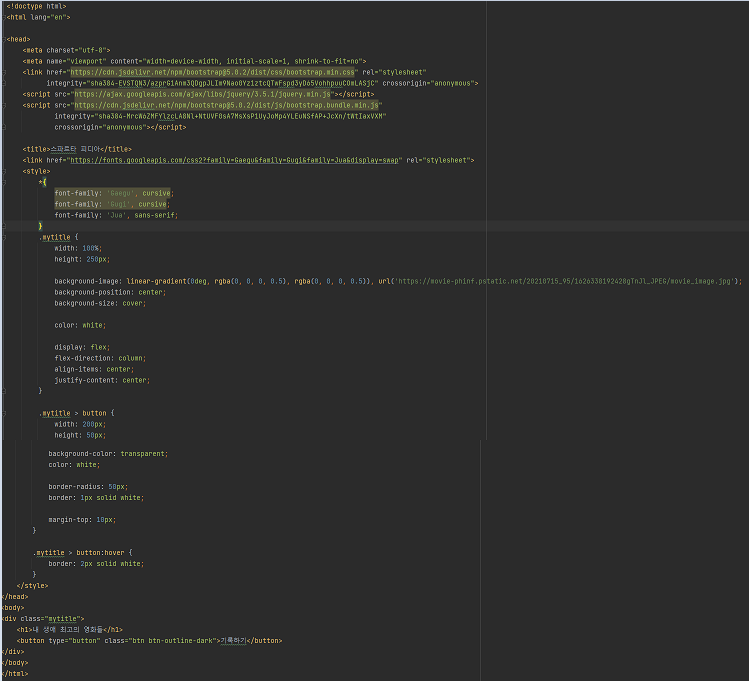Viewport: 749px width, 681px height.
Task: Click the <!doctype html> line
Action: 36,6
